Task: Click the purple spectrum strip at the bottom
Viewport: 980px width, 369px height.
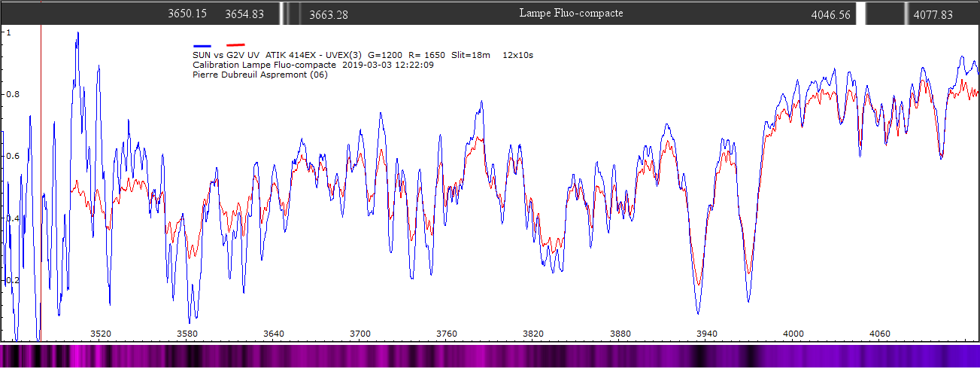Action: 489,356
